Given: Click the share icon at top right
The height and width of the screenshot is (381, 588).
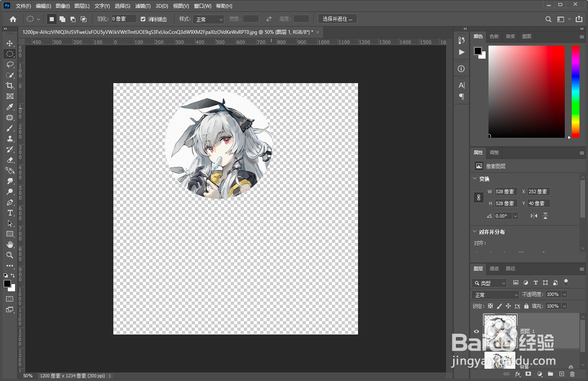Looking at the screenshot, I should pos(579,19).
